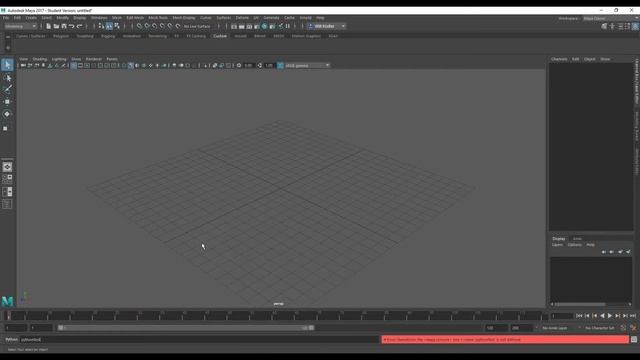Switch to four view layout
The image size is (640, 360).
(7, 179)
